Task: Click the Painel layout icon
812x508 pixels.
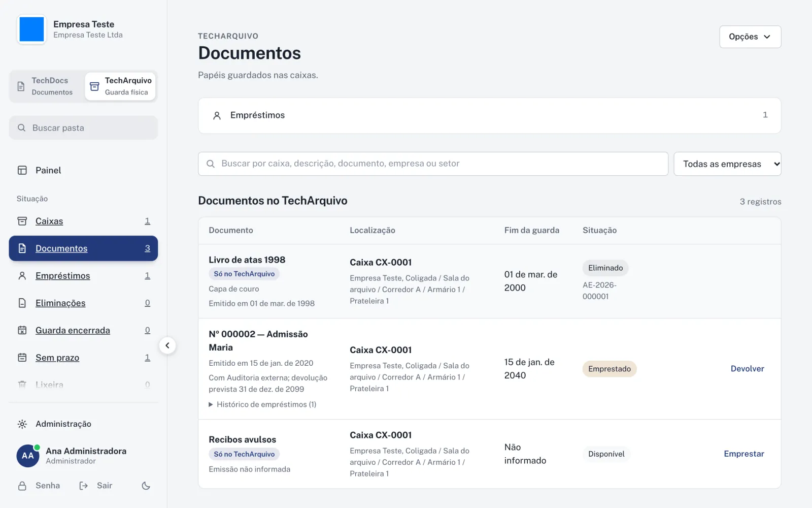Action: 22,170
